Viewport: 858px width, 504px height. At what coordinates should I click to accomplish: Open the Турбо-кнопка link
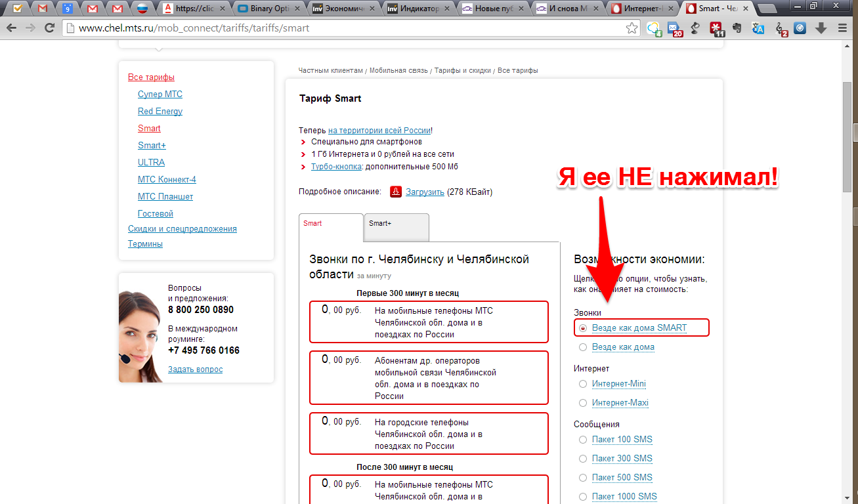[336, 166]
